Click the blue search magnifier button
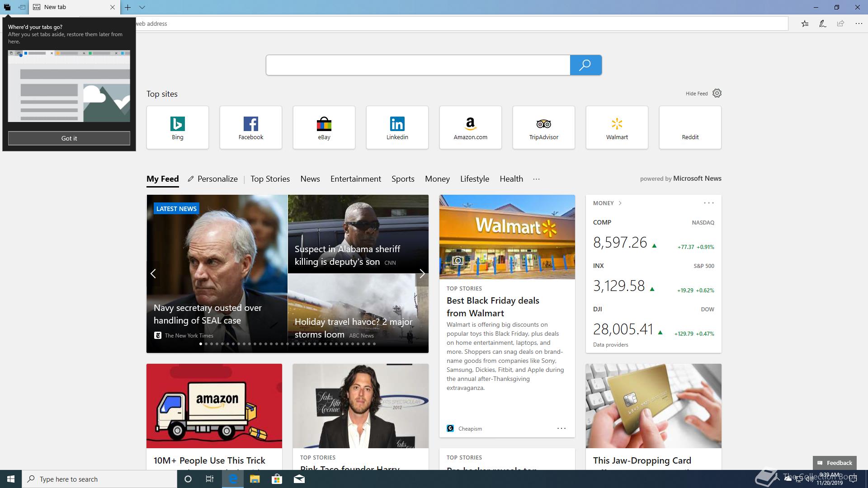This screenshot has height=488, width=868. point(585,65)
